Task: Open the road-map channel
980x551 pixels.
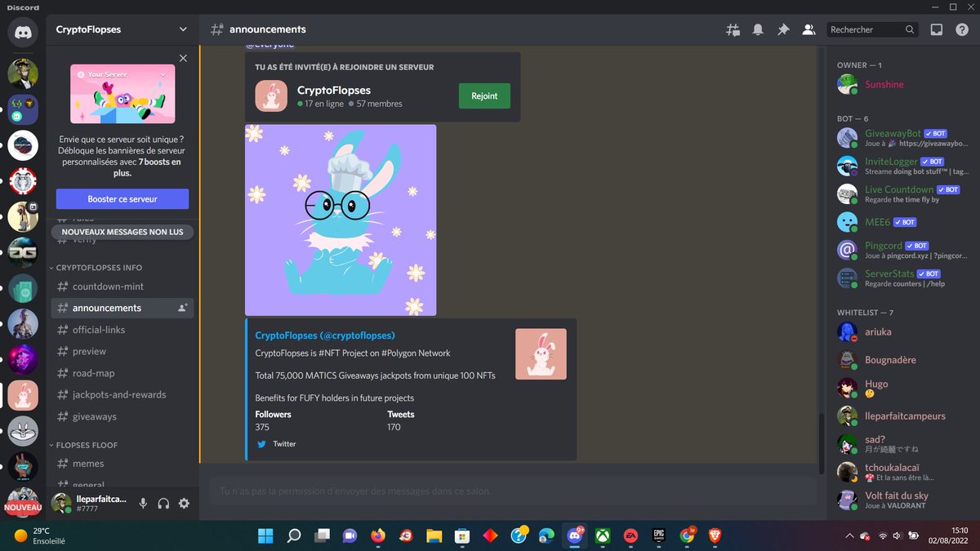Action: pos(122,373)
